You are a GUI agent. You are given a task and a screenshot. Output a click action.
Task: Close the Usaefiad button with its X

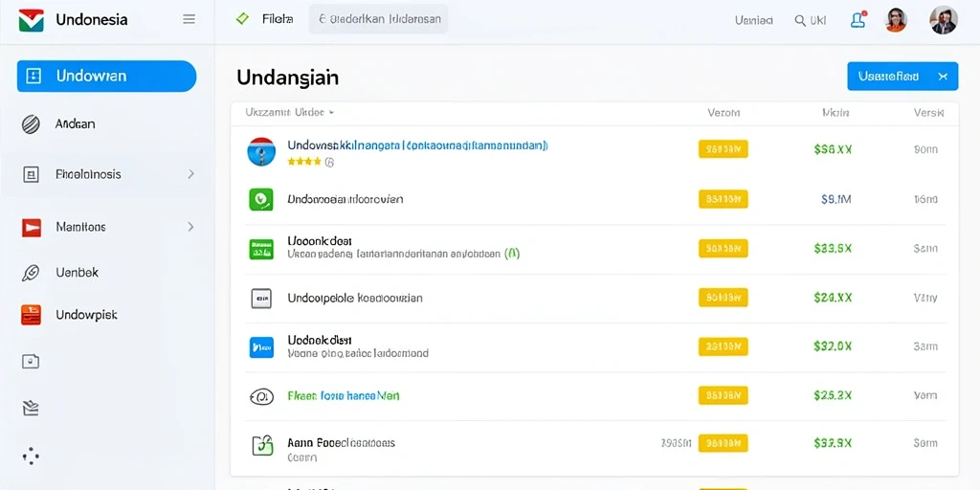pyautogui.click(x=943, y=77)
